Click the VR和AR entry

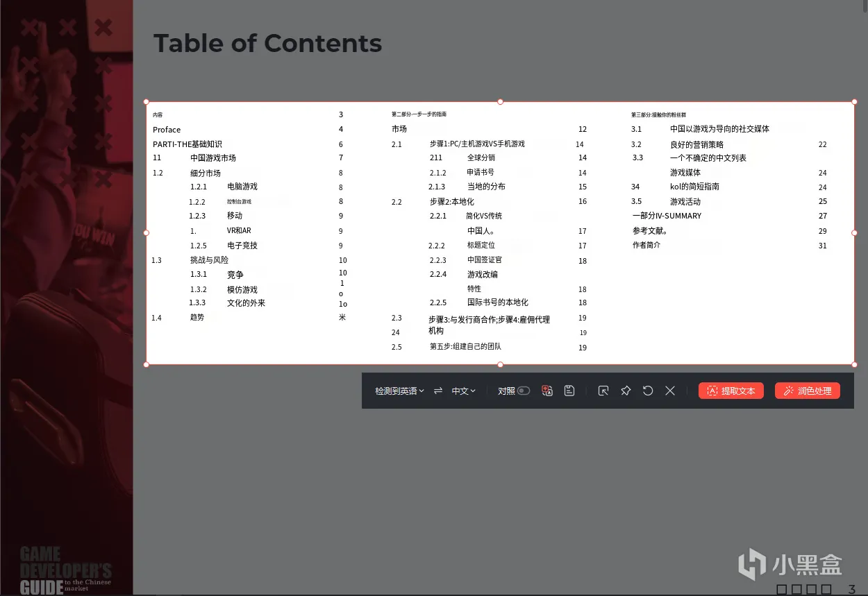pos(239,231)
